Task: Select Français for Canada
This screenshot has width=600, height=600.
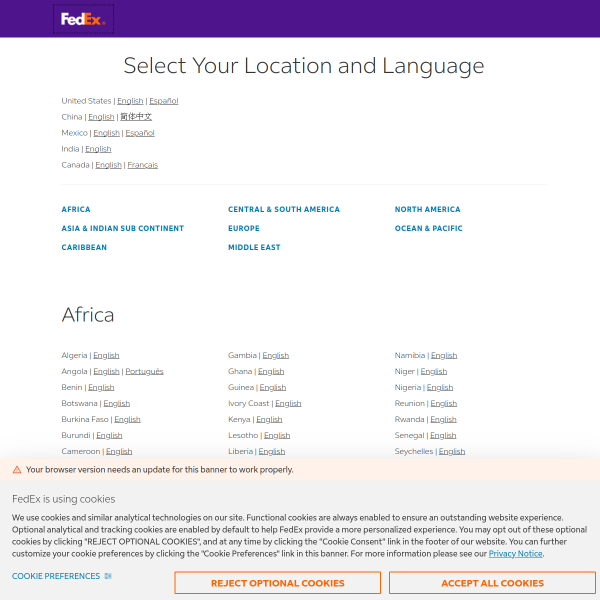Action: (143, 165)
